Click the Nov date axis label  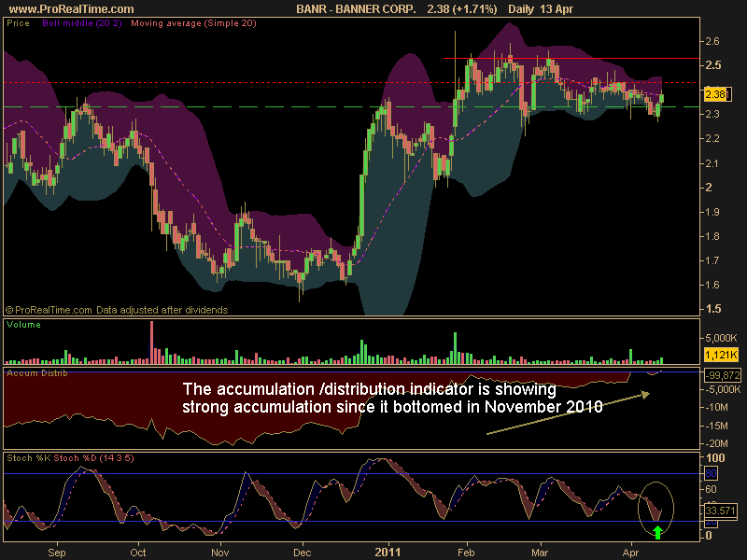pyautogui.click(x=220, y=553)
